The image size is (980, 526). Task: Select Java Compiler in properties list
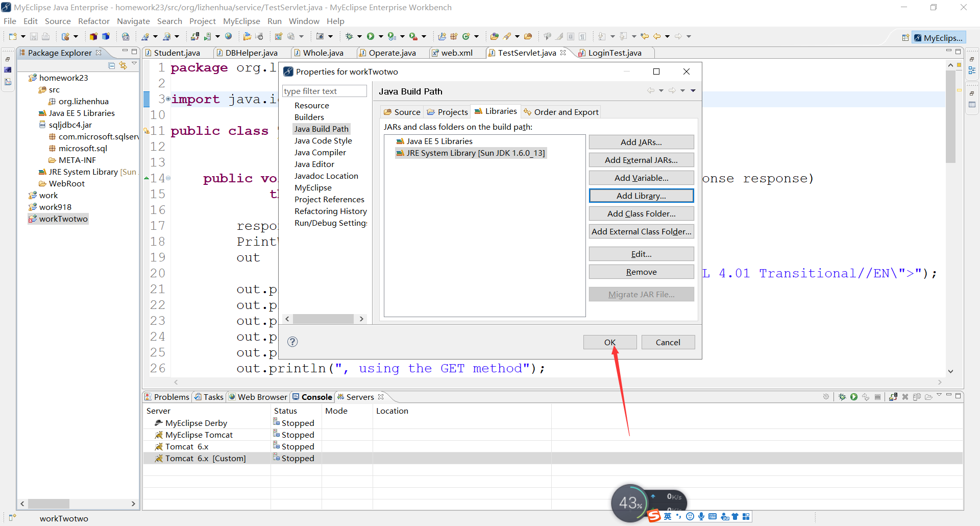tap(320, 152)
